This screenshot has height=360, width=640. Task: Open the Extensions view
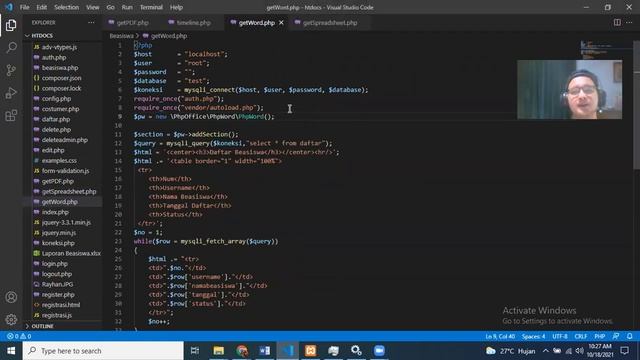pos(11,116)
